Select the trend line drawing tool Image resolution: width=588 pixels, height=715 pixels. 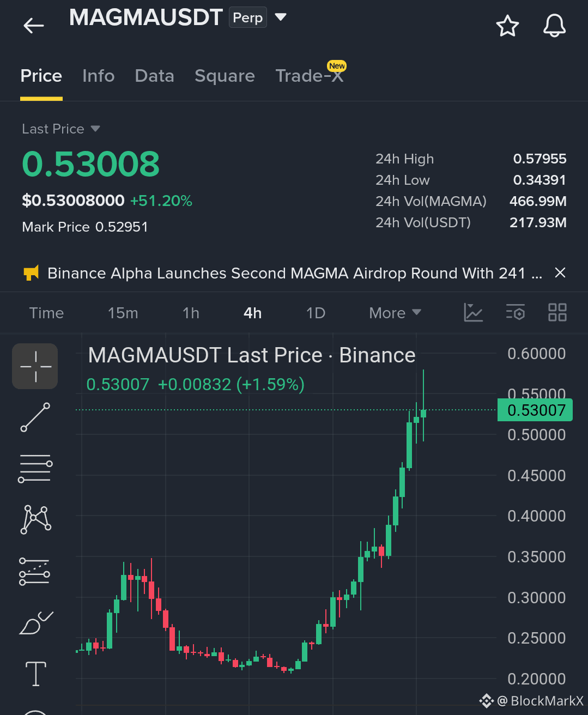pos(35,417)
